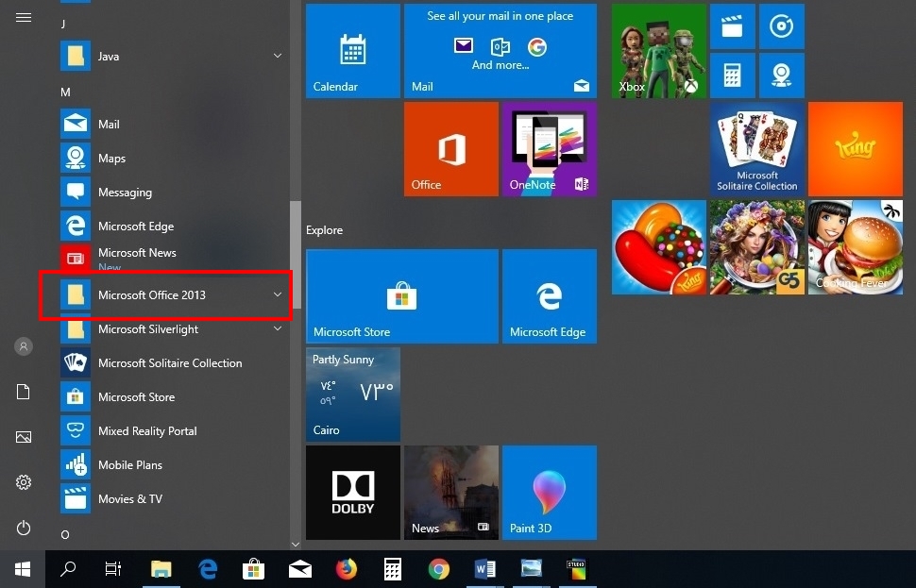Open the Cairo weather tile

(353, 395)
